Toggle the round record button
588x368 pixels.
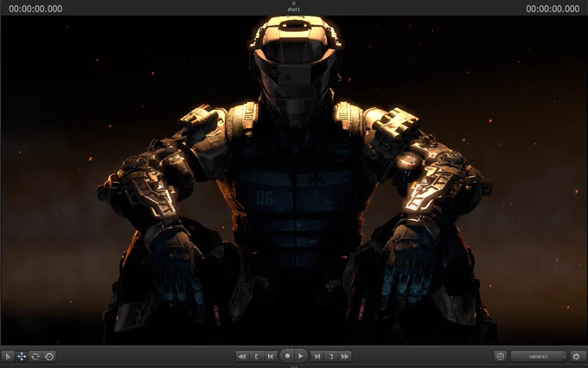coord(287,356)
